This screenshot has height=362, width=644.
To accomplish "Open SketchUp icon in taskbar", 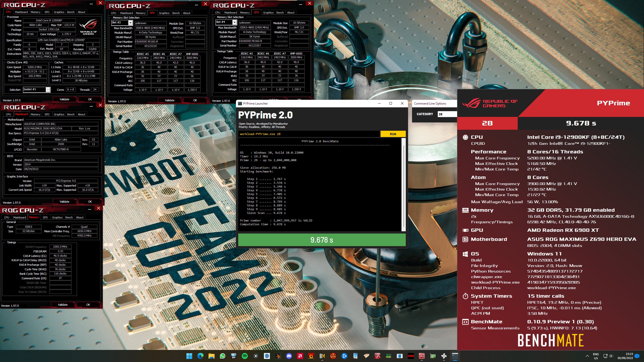I will (267, 356).
